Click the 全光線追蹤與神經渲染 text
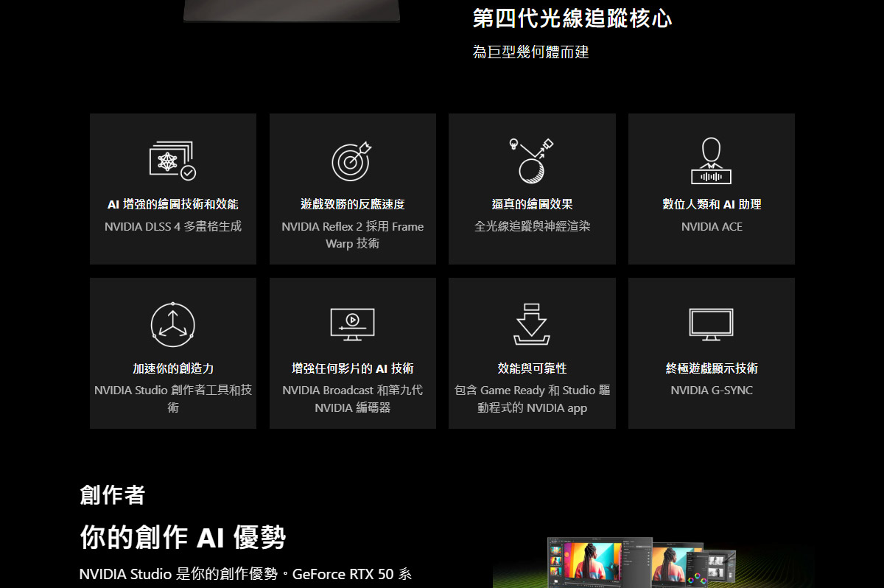Screen dimensions: 884x588 [532, 226]
